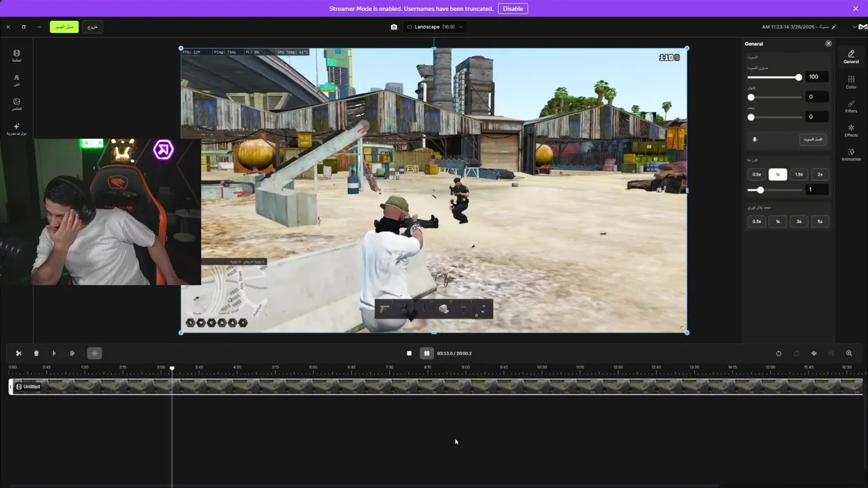The width and height of the screenshot is (868, 488).
Task: Click the green export video button
Action: [x=64, y=27]
